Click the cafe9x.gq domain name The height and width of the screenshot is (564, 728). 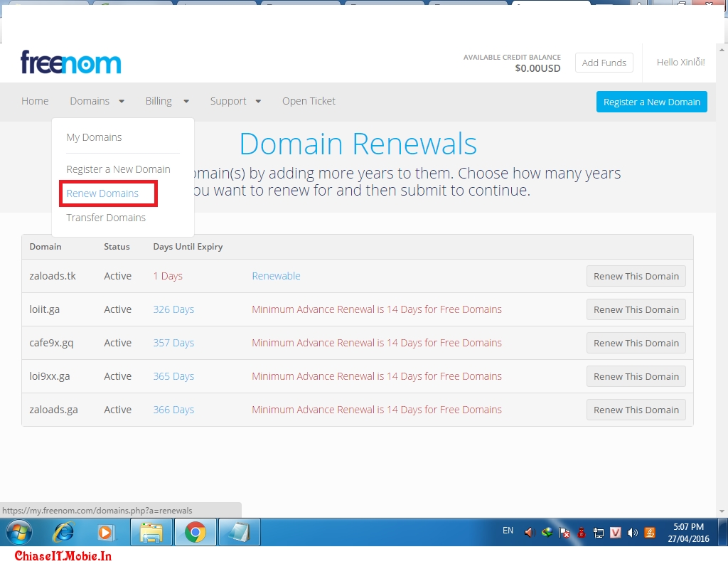[51, 343]
